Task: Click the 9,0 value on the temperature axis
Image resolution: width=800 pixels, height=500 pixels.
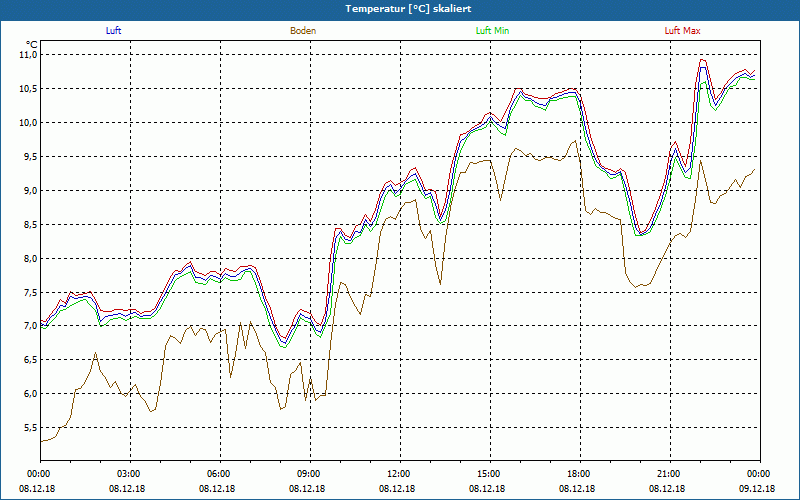Action: coord(31,190)
